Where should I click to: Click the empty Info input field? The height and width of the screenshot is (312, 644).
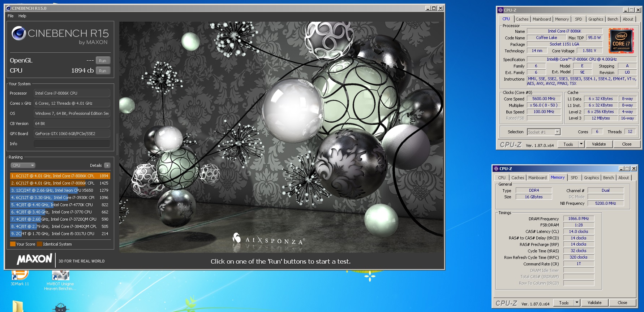click(72, 144)
